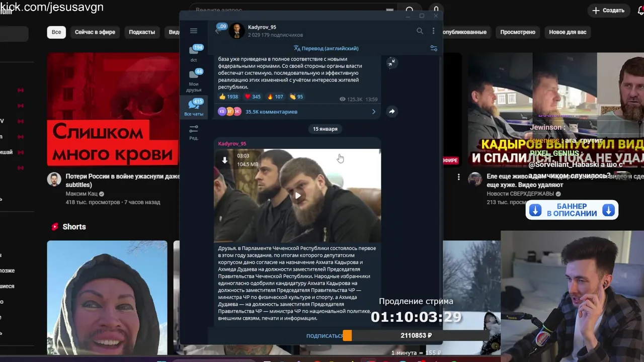Viewport: 644px width, 362px height.
Task: Click the 15 января date badge
Action: pos(325,129)
